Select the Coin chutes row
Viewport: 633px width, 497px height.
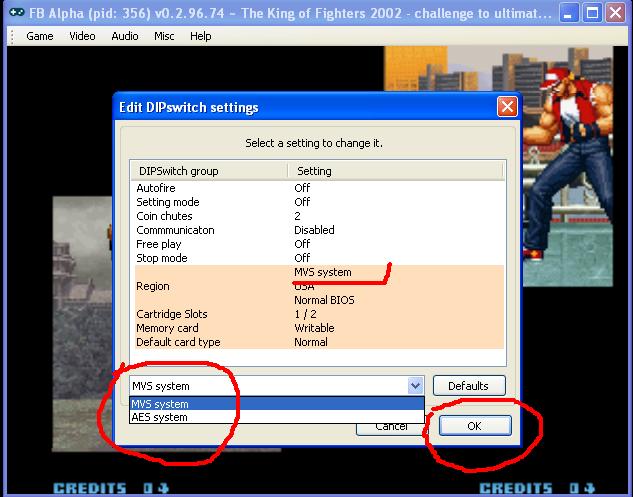point(319,216)
